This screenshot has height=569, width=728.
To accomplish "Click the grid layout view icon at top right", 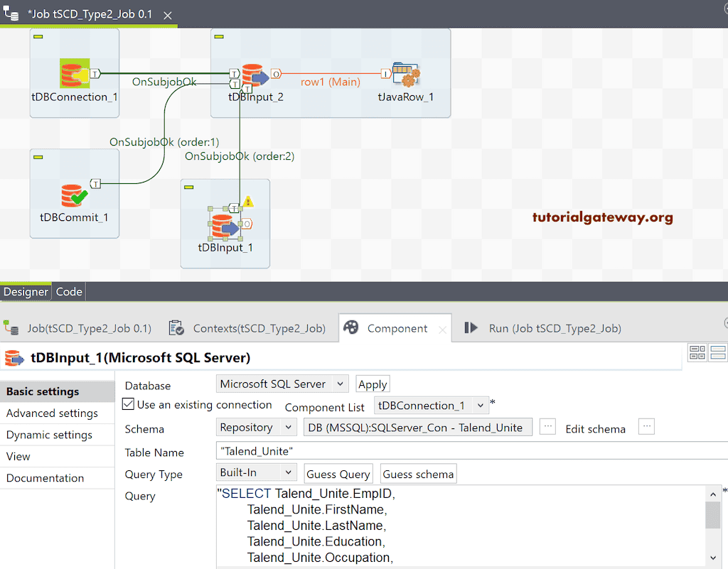I will [697, 352].
